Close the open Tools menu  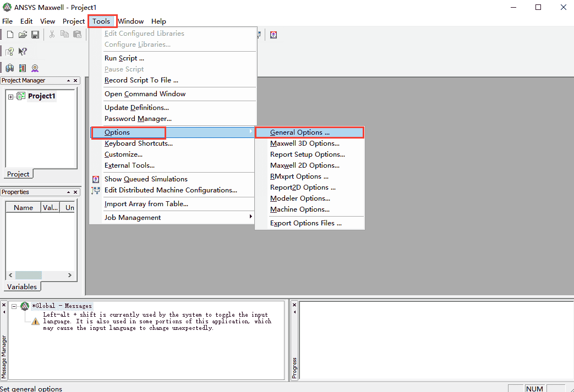point(101,21)
